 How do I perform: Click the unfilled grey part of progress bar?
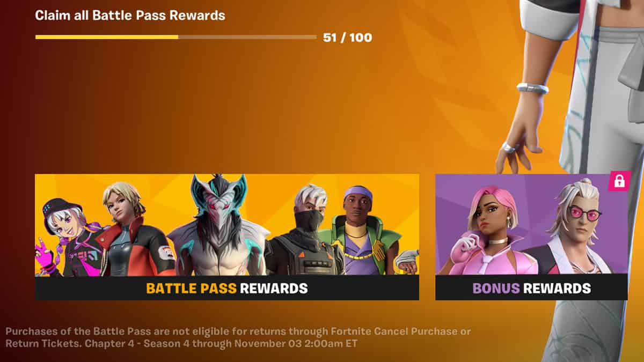click(247, 37)
